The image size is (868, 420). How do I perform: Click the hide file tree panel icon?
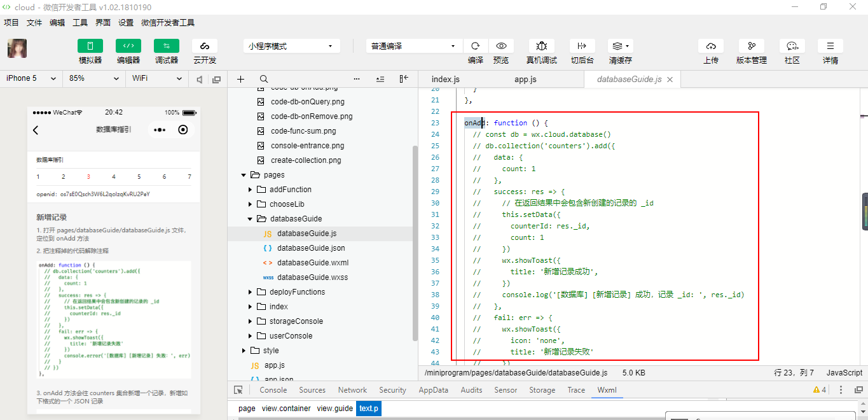click(404, 79)
